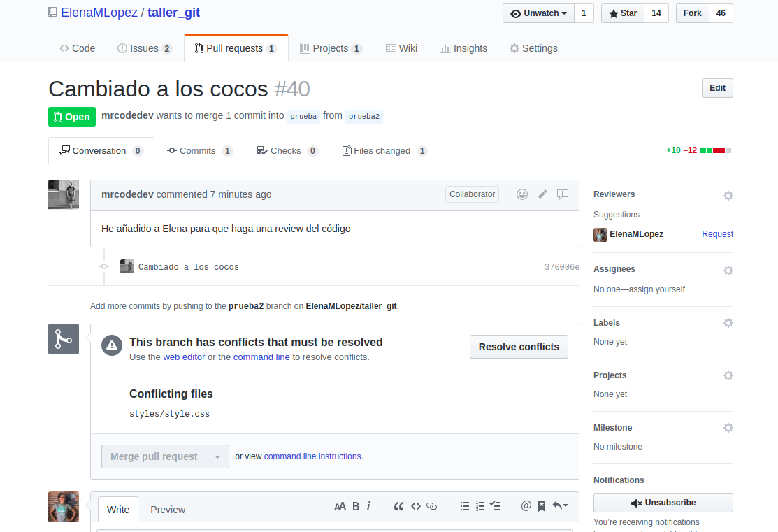778x532 pixels.
Task: Open the saved replies dropdown
Action: (x=560, y=505)
